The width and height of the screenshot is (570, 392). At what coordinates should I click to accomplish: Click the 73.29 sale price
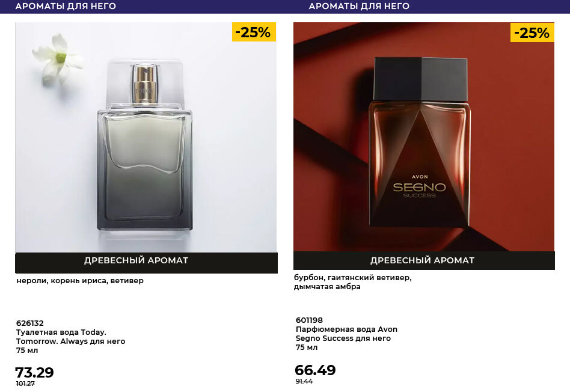34,373
